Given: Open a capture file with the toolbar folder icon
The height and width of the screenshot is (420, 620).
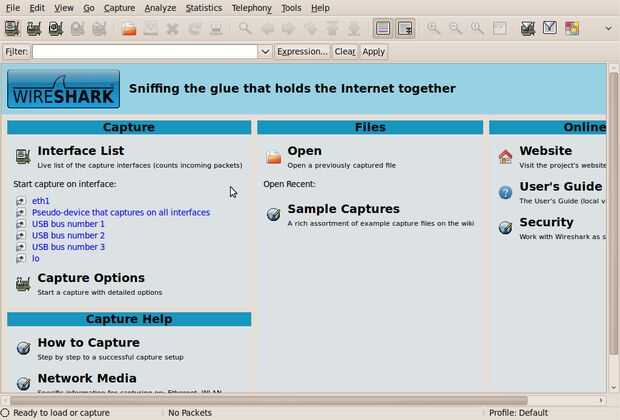Looking at the screenshot, I should 129,28.
